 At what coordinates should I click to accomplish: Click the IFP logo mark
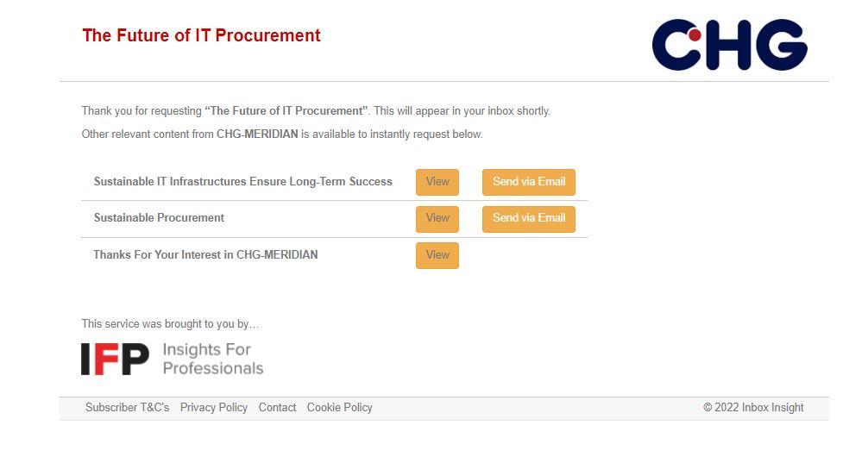point(115,359)
